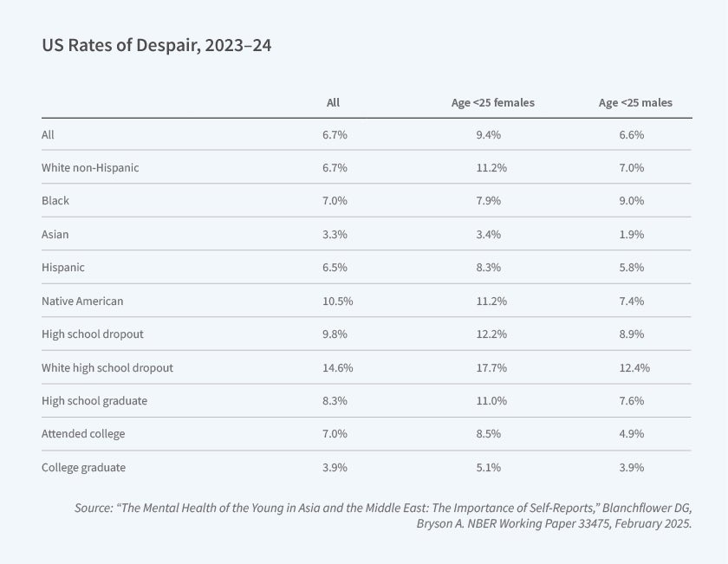Screen dimensions: 728x564
Task: Click the 'College graduate' row label
Action: click(x=83, y=467)
